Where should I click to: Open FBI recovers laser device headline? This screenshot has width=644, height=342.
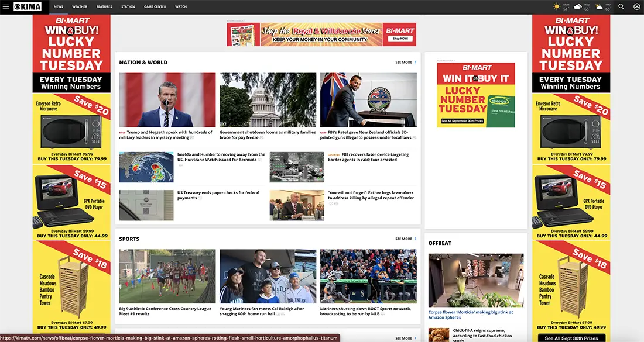tap(368, 157)
